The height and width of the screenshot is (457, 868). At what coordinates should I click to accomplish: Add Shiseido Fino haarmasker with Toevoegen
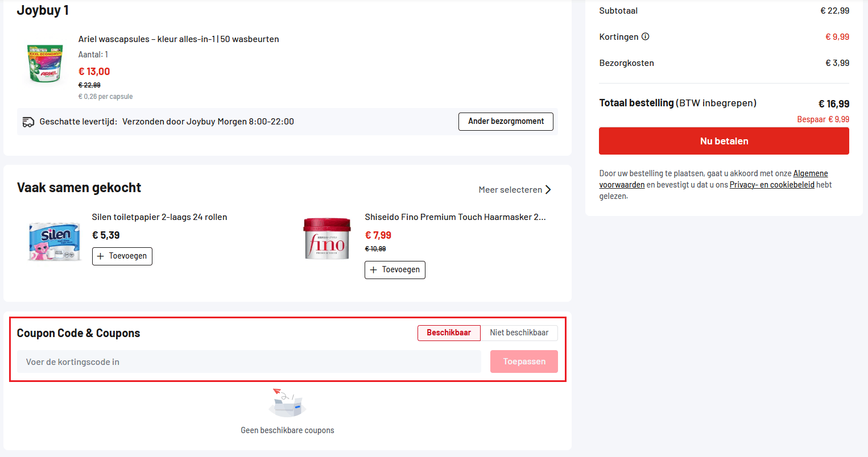coord(395,270)
